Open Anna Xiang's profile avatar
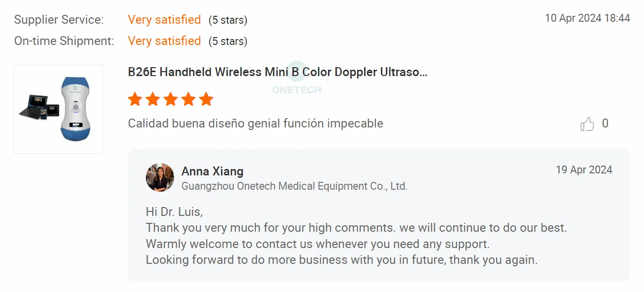The image size is (644, 292). 160,177
